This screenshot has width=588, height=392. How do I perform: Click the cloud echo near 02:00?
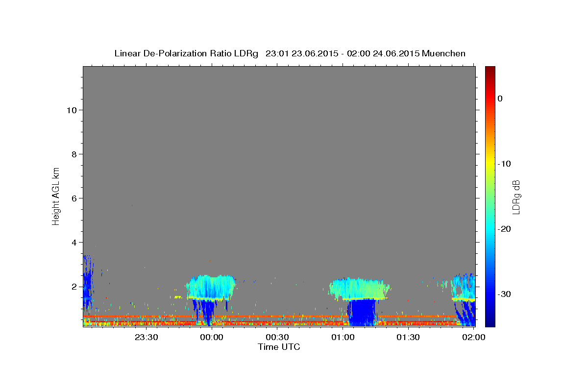coord(464,287)
